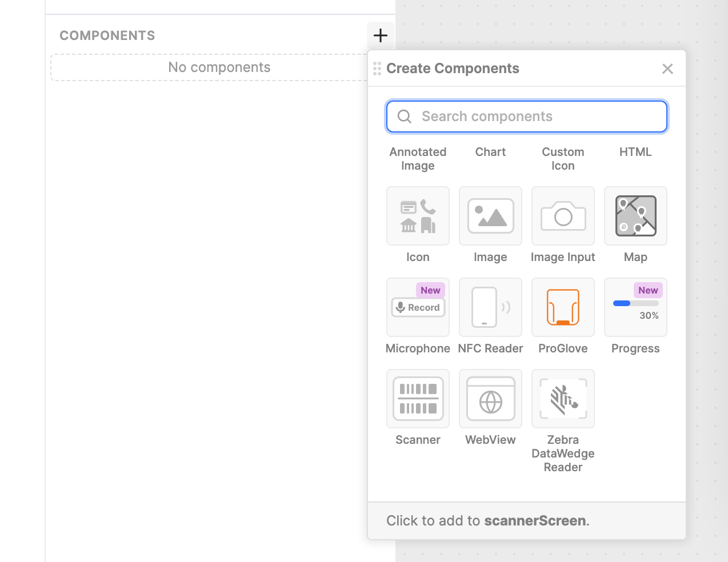728x562 pixels.
Task: Add the Microphone Record component
Action: (x=418, y=307)
